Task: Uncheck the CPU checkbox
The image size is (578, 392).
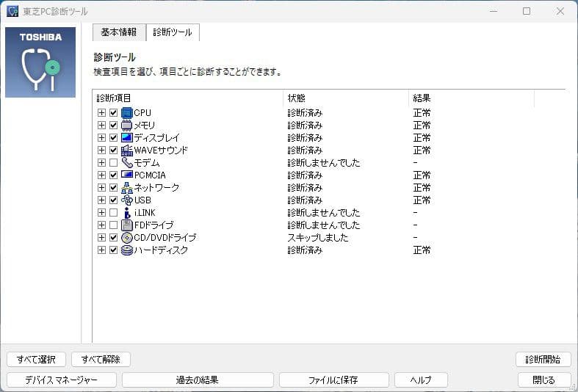Action: 114,113
